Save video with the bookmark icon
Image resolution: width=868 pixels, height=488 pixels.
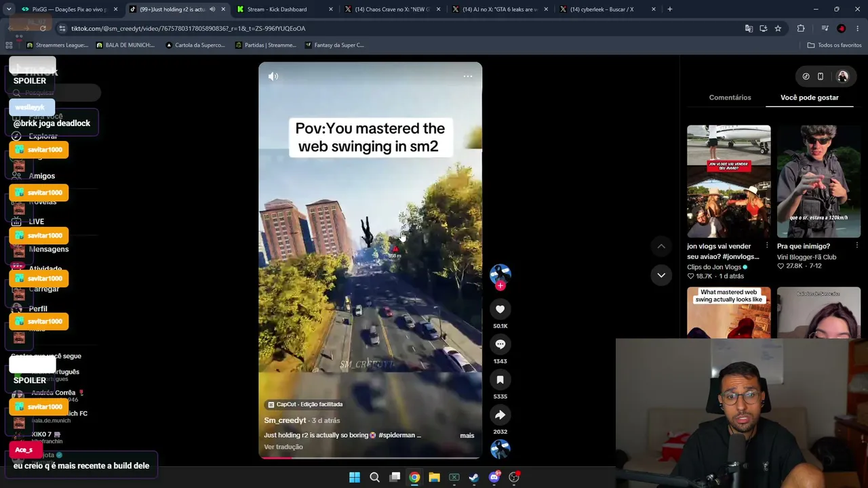pyautogui.click(x=500, y=380)
